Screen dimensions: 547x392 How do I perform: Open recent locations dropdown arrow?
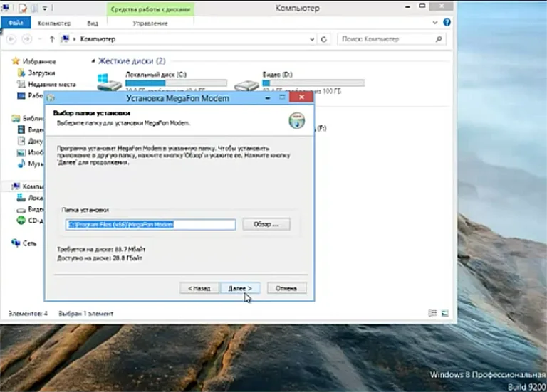[40, 39]
